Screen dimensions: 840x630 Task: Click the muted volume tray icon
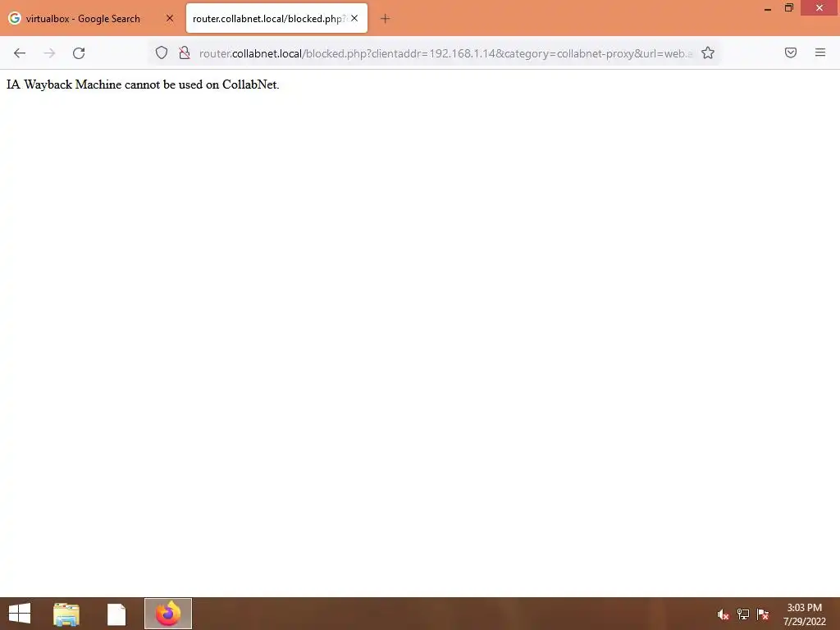[x=724, y=614]
